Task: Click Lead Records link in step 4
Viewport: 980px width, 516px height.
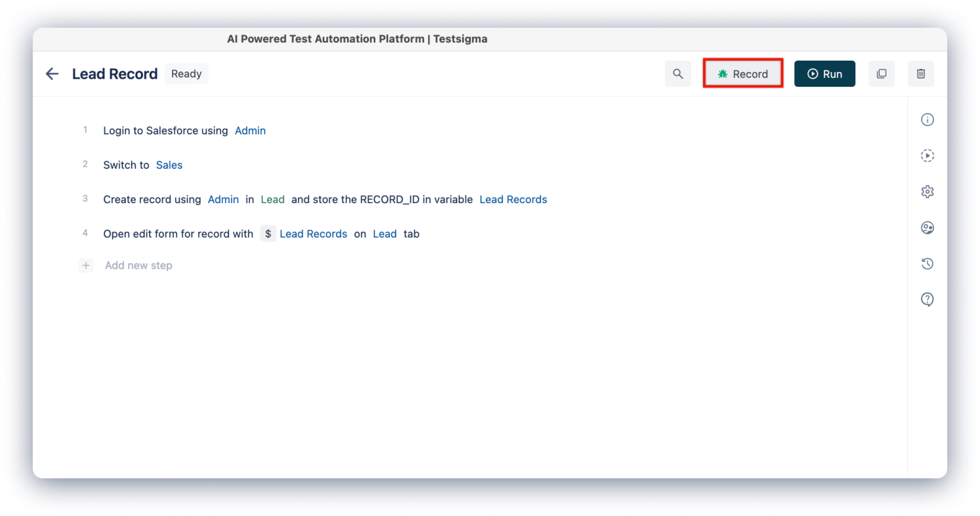Action: click(x=313, y=234)
